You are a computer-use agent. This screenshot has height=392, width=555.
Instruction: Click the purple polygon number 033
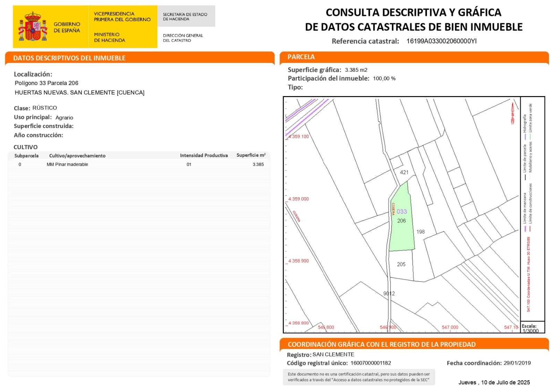402,212
